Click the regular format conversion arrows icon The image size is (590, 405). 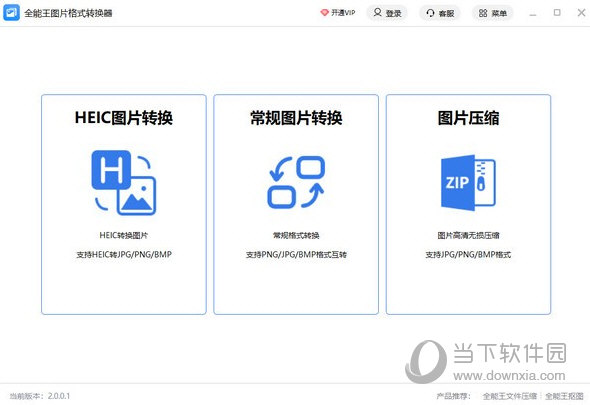[296, 182]
